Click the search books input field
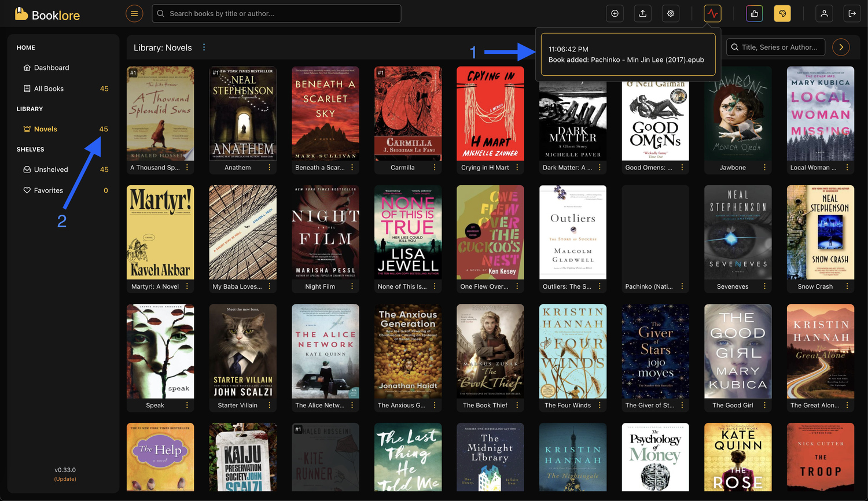This screenshot has width=868, height=501. pos(276,13)
